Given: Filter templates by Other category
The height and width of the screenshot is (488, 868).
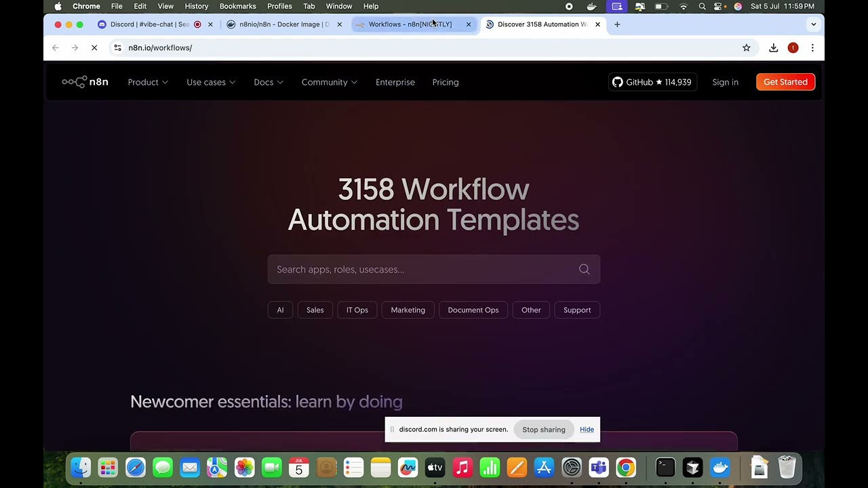Looking at the screenshot, I should tap(531, 310).
